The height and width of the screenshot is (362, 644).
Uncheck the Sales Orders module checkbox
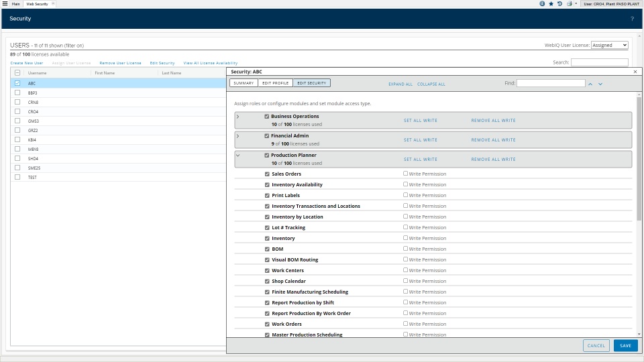click(x=268, y=174)
